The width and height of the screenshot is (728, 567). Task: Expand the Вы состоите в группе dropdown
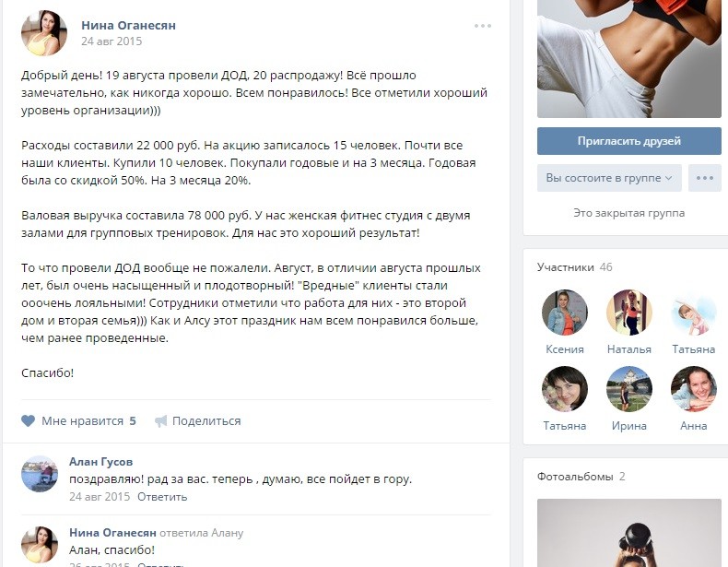click(x=609, y=178)
